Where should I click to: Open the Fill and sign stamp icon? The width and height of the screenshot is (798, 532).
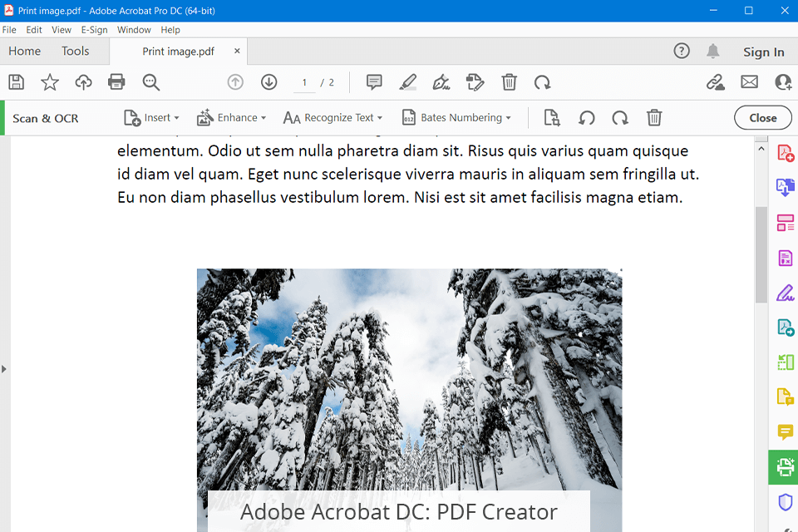tap(475, 82)
